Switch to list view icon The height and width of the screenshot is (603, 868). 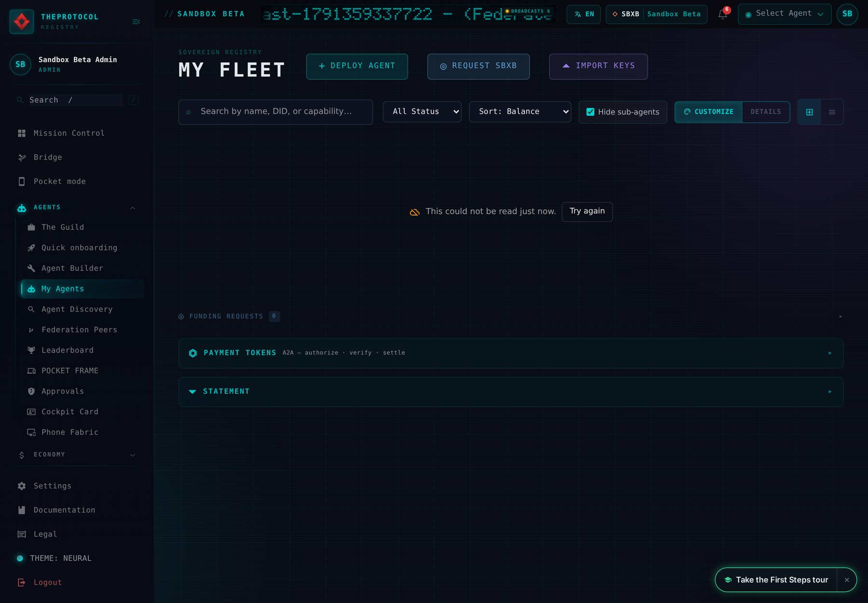click(832, 112)
